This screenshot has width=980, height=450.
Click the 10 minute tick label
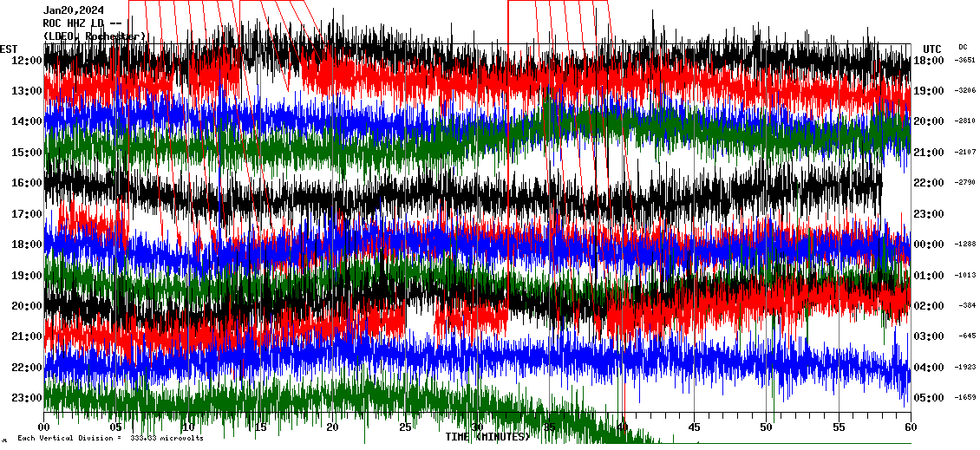tap(188, 427)
